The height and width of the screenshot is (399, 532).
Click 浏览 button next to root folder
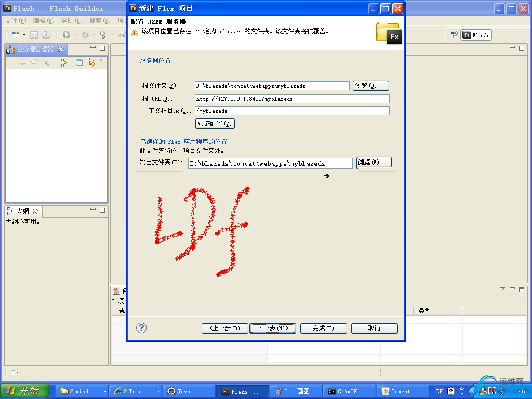(370, 86)
